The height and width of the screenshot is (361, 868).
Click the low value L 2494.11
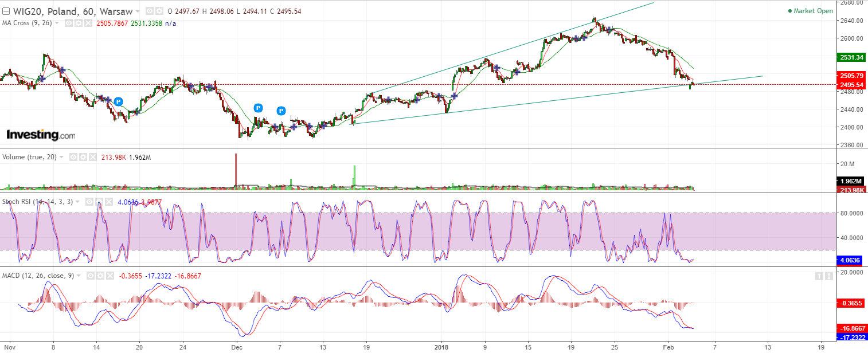coord(252,11)
